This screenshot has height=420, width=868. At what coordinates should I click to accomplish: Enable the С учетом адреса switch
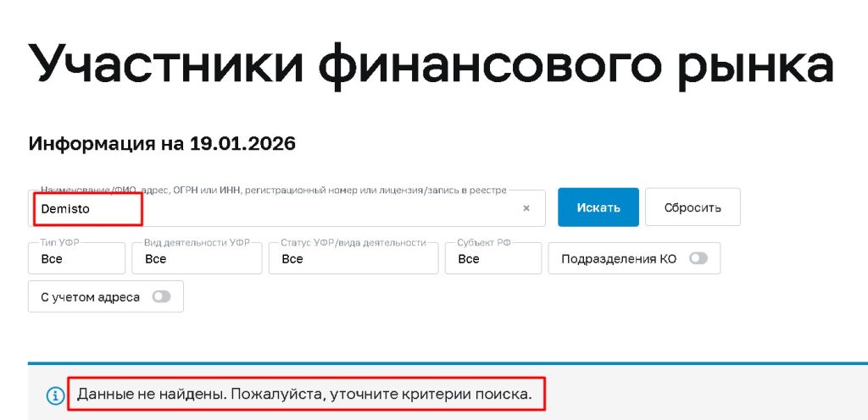tap(160, 297)
